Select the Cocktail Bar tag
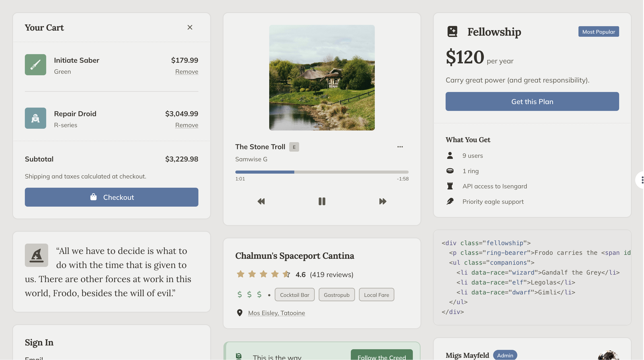Screen dimensions: 644x360 click(295, 295)
